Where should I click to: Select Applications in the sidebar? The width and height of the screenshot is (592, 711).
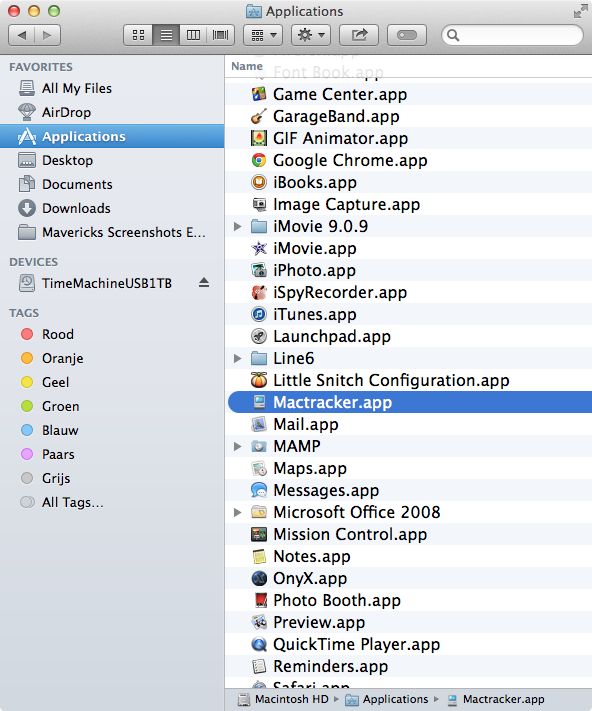coord(112,136)
